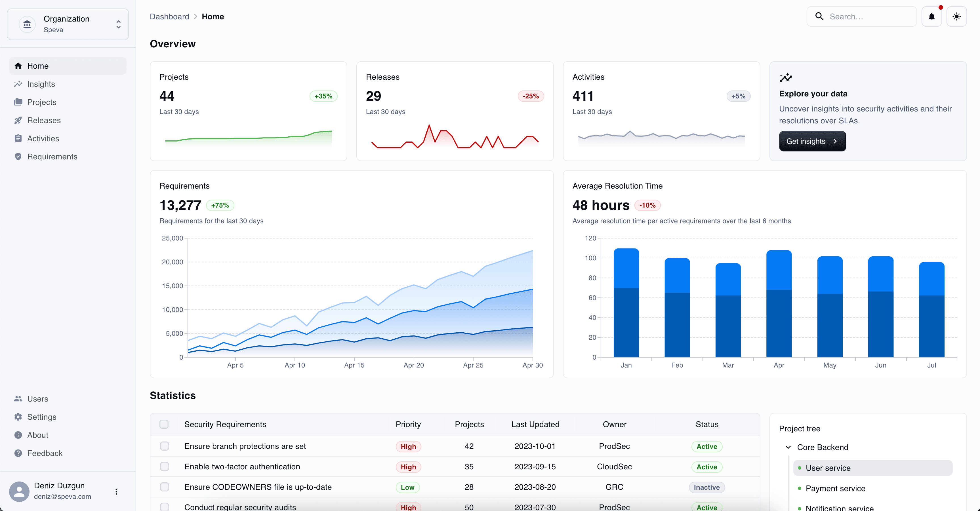
Task: Check the header checkbox in Security Requirements table
Action: click(x=164, y=424)
